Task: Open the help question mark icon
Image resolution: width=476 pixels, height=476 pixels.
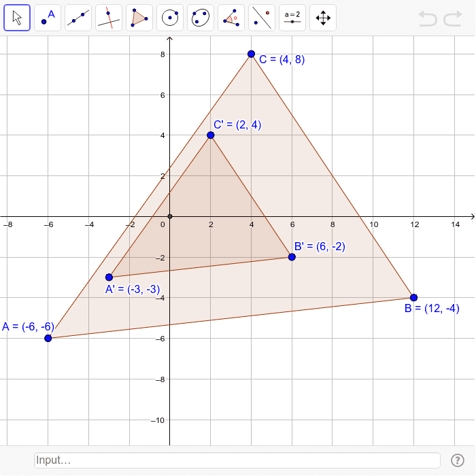Action: 457,460
